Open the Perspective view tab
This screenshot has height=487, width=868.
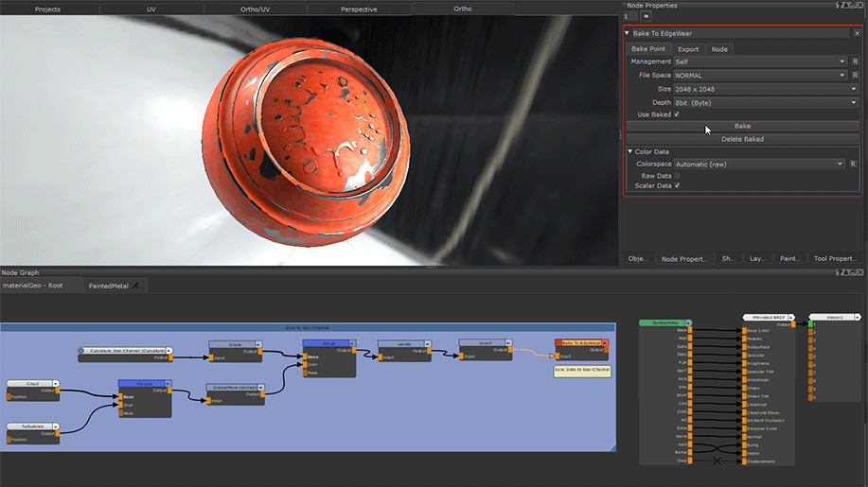[359, 9]
